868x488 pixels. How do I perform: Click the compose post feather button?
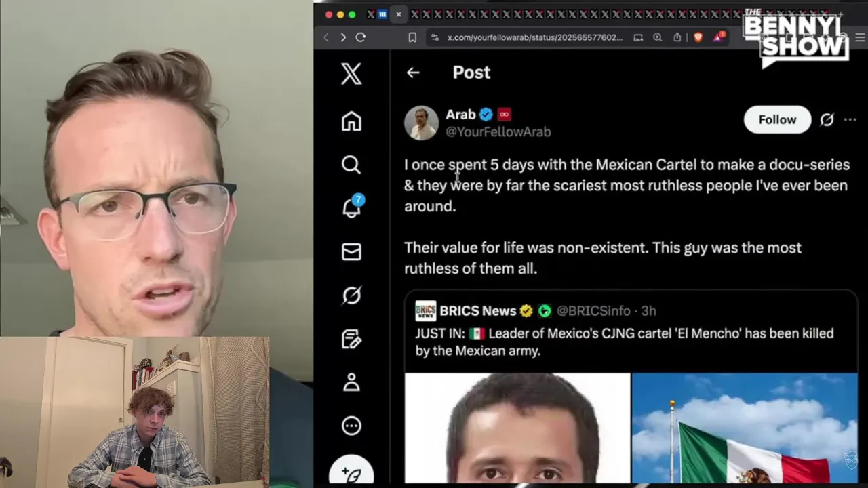[351, 473]
